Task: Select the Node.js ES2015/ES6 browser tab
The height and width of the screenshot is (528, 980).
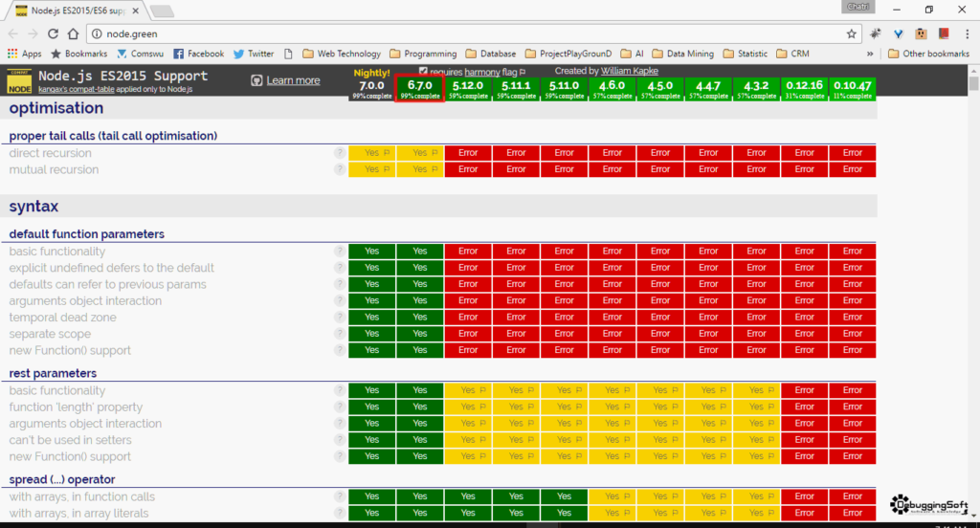Action: (x=78, y=11)
